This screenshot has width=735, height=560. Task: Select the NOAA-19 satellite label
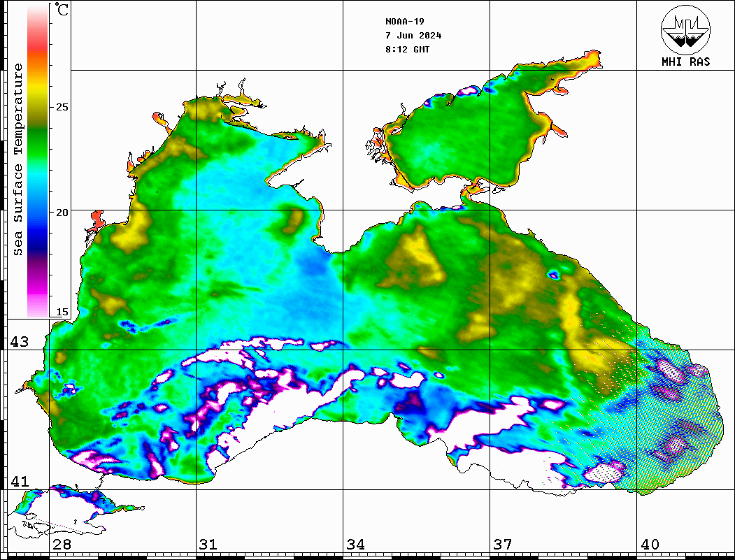click(404, 22)
